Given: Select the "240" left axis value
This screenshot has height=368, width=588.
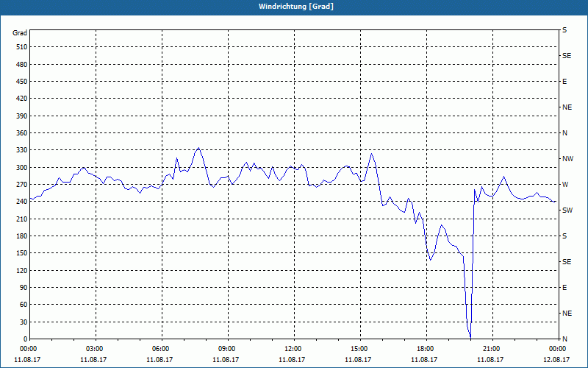Looking at the screenshot, I should [22, 202].
